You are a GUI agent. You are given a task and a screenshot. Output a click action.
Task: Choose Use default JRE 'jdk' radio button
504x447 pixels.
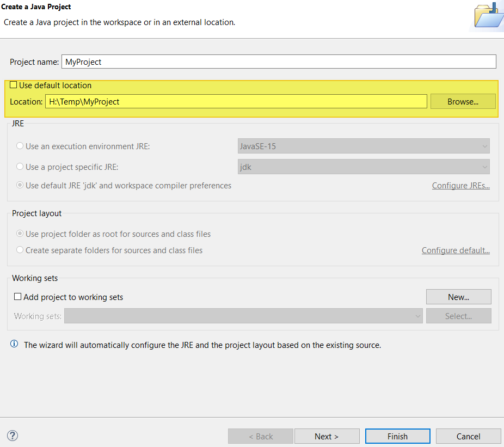[x=20, y=185]
